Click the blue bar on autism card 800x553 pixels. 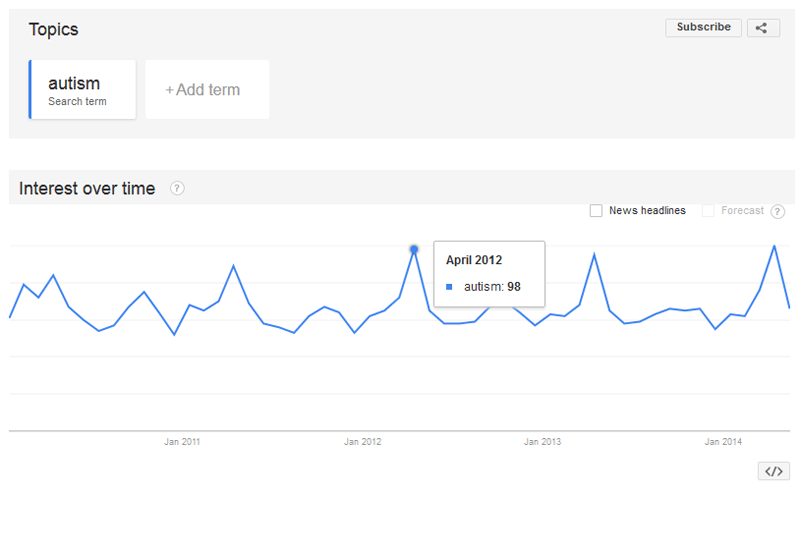[x=31, y=90]
